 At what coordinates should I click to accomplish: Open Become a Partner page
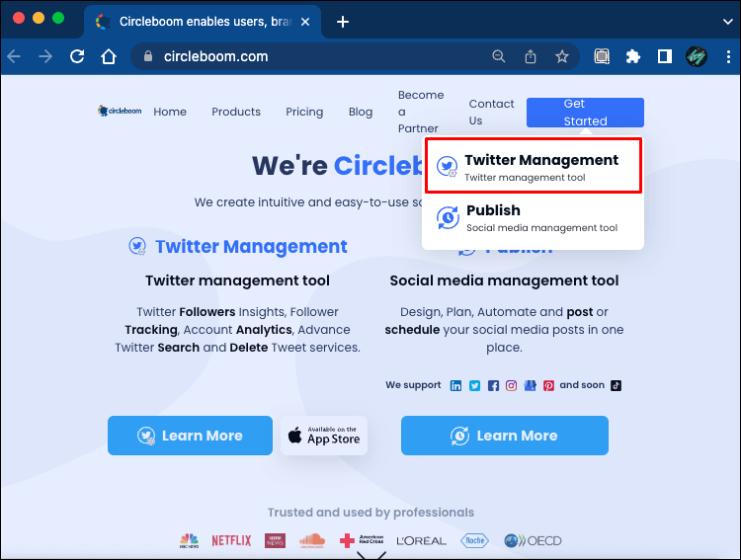click(421, 112)
